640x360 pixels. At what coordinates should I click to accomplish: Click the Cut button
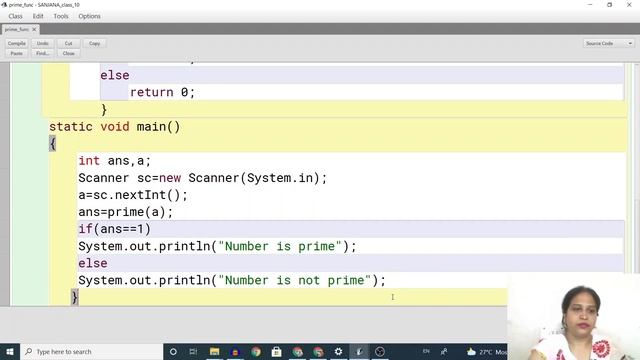pos(69,43)
